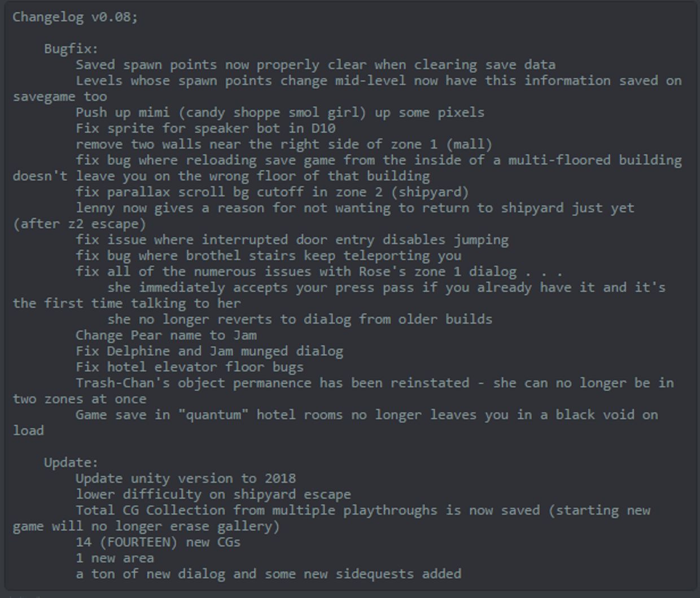The height and width of the screenshot is (598, 700).
Task: Click the line about removing two walls
Action: click(x=283, y=144)
